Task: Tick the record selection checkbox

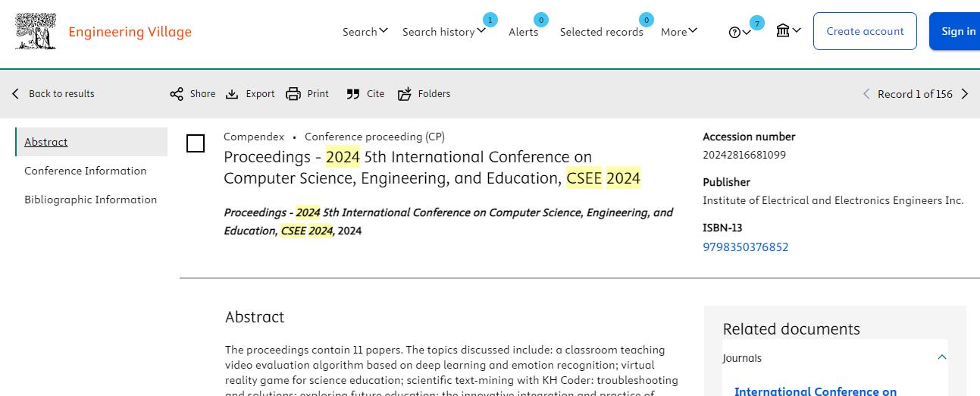Action: tap(196, 143)
